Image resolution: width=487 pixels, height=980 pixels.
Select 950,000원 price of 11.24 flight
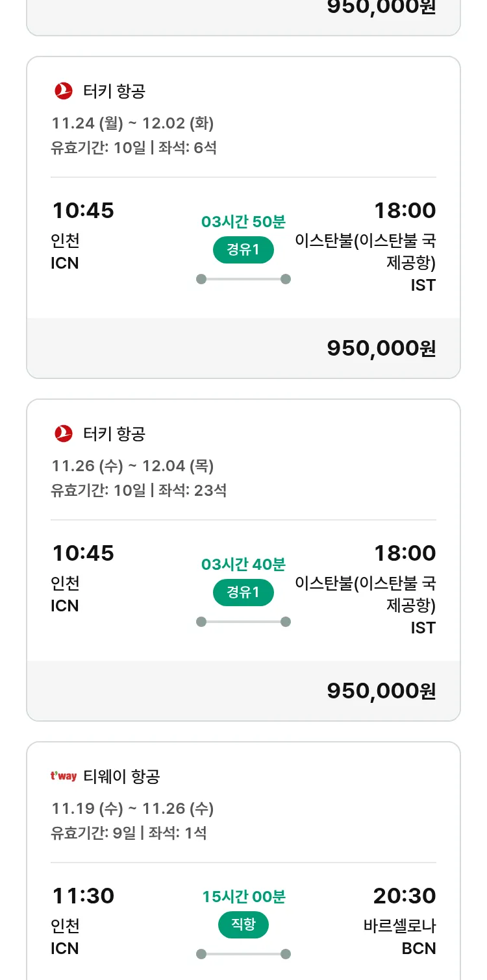pos(381,349)
